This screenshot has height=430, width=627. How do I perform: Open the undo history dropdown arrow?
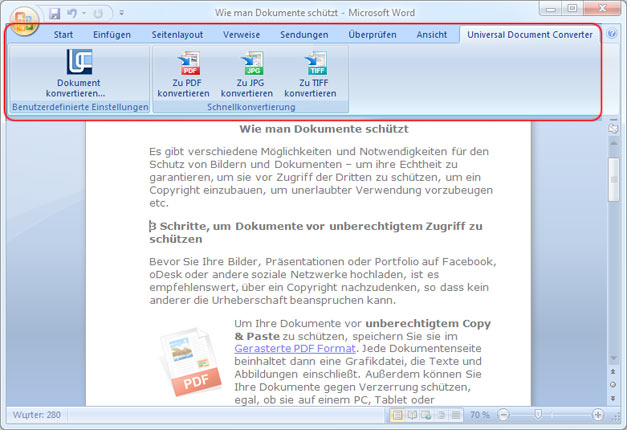(84, 13)
